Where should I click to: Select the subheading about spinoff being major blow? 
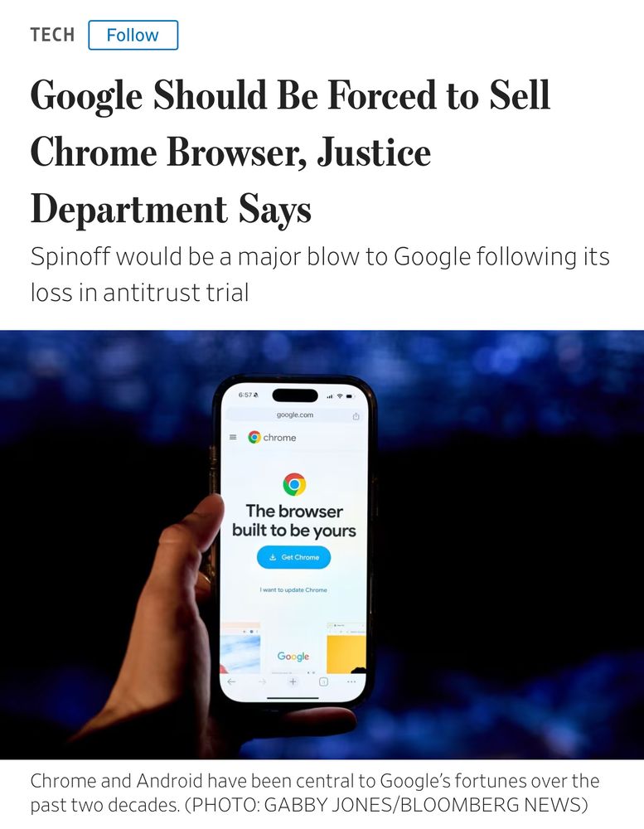pyautogui.click(x=320, y=274)
